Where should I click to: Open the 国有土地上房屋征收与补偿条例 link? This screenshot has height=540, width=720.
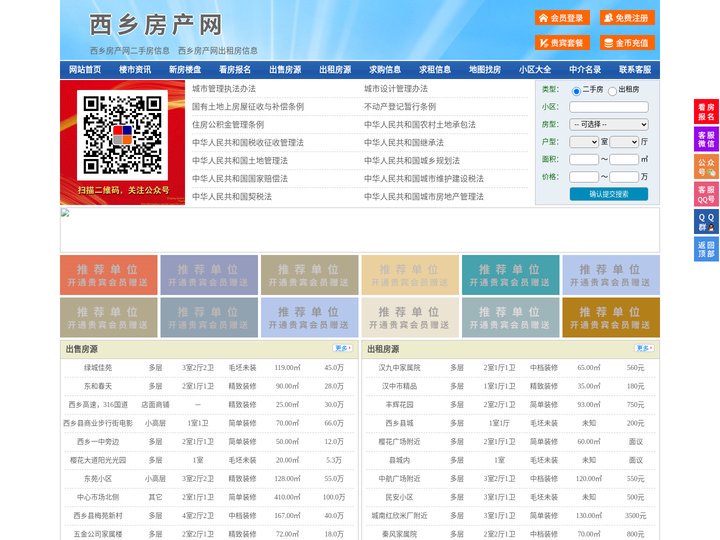248,107
